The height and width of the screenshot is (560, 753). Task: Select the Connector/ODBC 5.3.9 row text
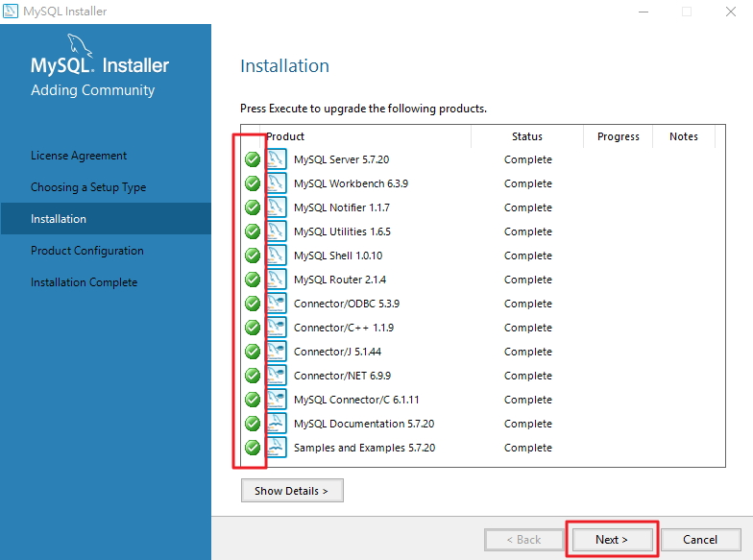(347, 304)
